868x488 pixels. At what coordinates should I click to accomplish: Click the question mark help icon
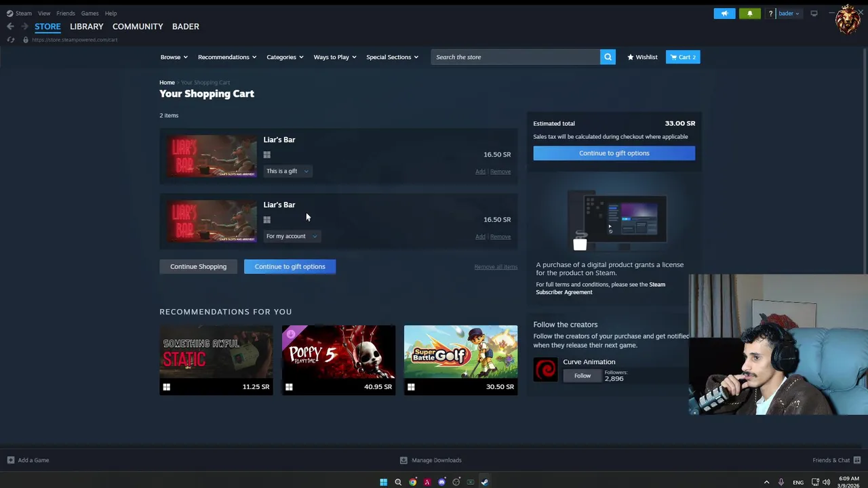point(770,14)
